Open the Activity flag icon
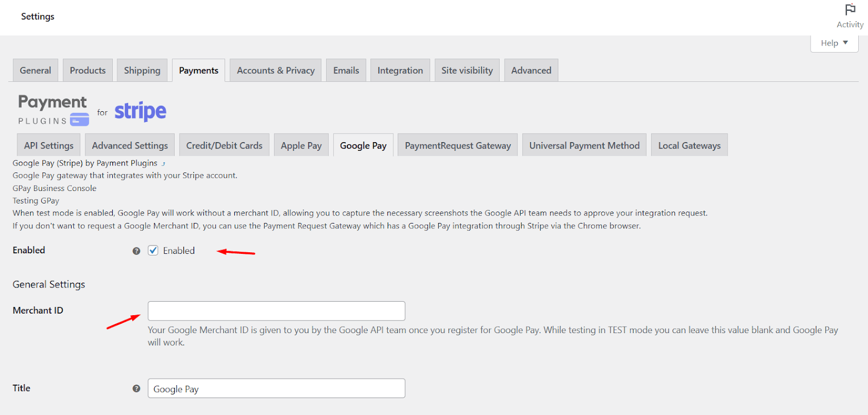 pos(850,10)
